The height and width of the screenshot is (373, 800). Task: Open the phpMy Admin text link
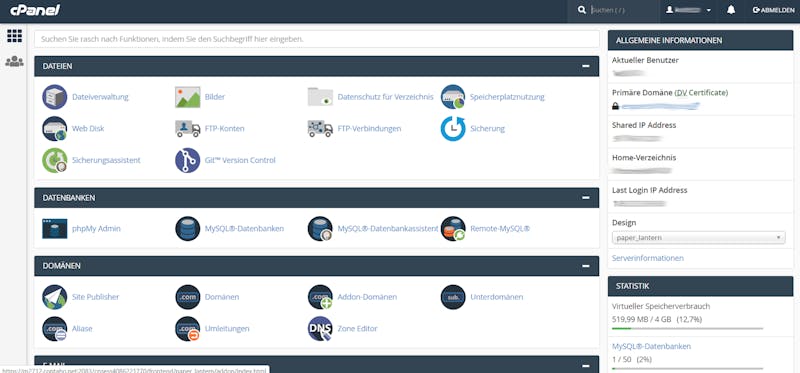[x=96, y=229]
